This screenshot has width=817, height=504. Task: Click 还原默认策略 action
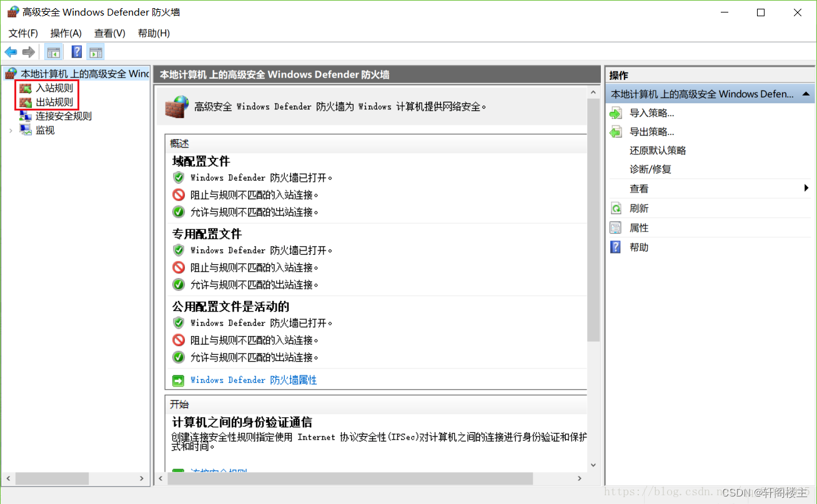pyautogui.click(x=658, y=151)
